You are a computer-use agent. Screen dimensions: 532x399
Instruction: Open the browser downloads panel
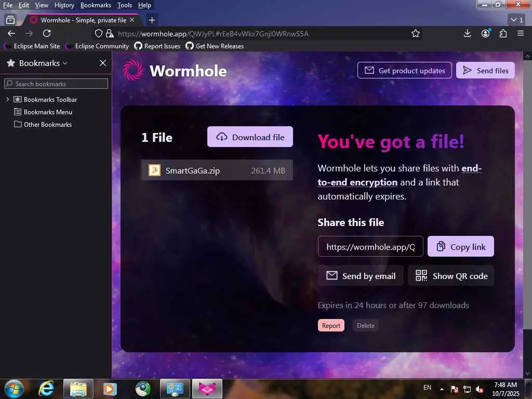coord(467,33)
